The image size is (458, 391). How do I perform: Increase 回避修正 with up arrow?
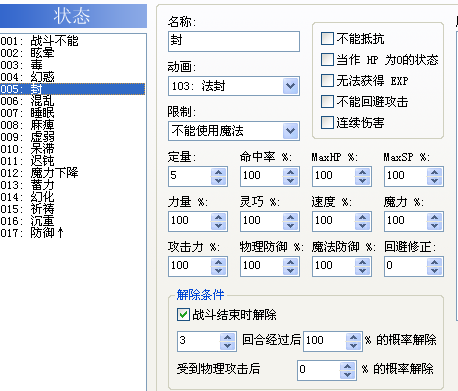[x=435, y=262]
